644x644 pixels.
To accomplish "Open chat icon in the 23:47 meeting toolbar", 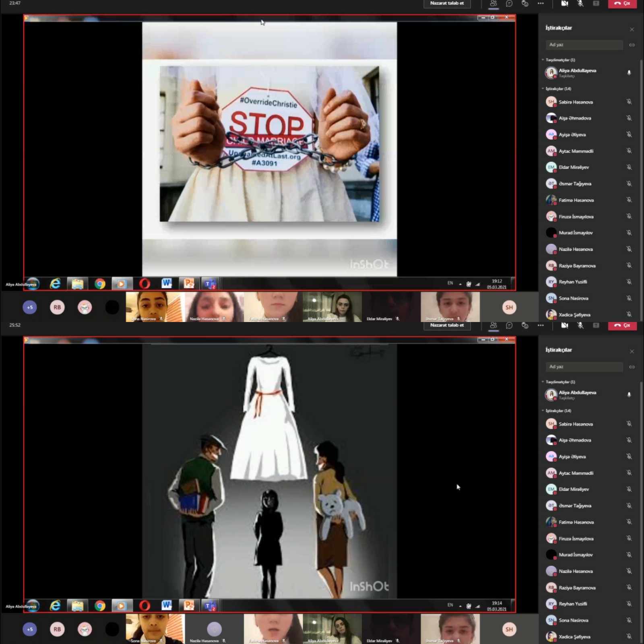I will 509,4.
